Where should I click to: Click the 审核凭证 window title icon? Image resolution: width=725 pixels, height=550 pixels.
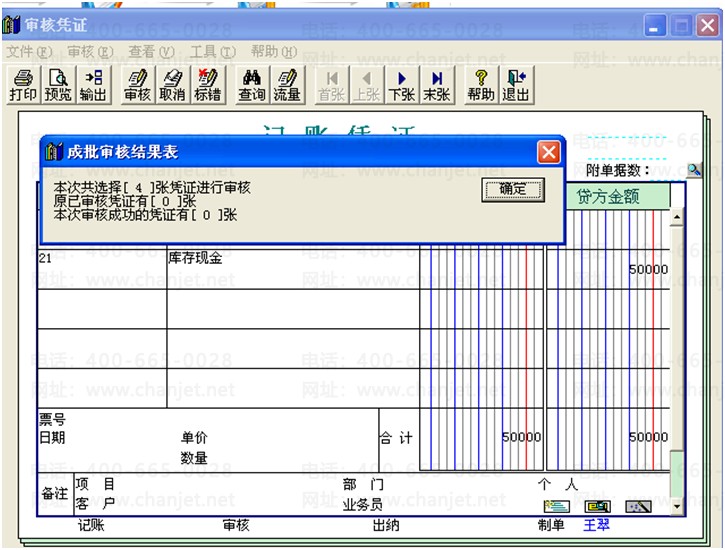[12, 25]
